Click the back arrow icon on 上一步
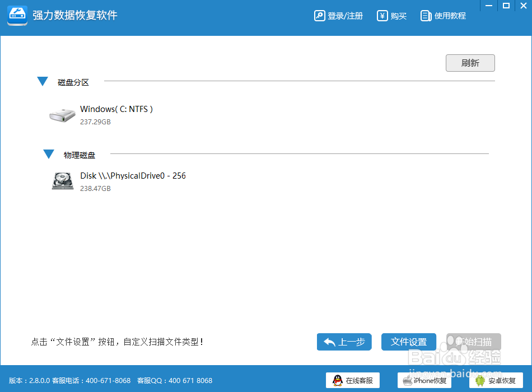 coord(330,342)
